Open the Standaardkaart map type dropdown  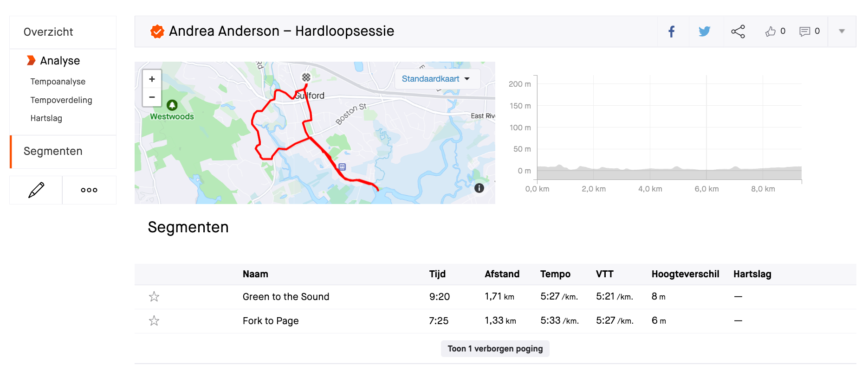(x=436, y=79)
